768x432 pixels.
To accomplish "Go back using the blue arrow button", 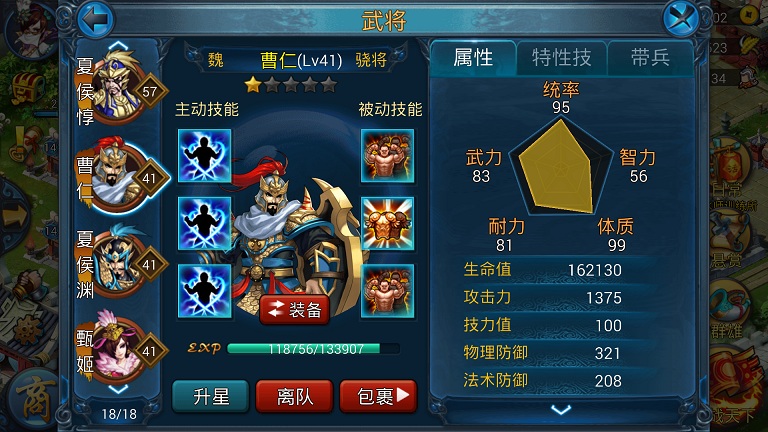I will pos(96,20).
